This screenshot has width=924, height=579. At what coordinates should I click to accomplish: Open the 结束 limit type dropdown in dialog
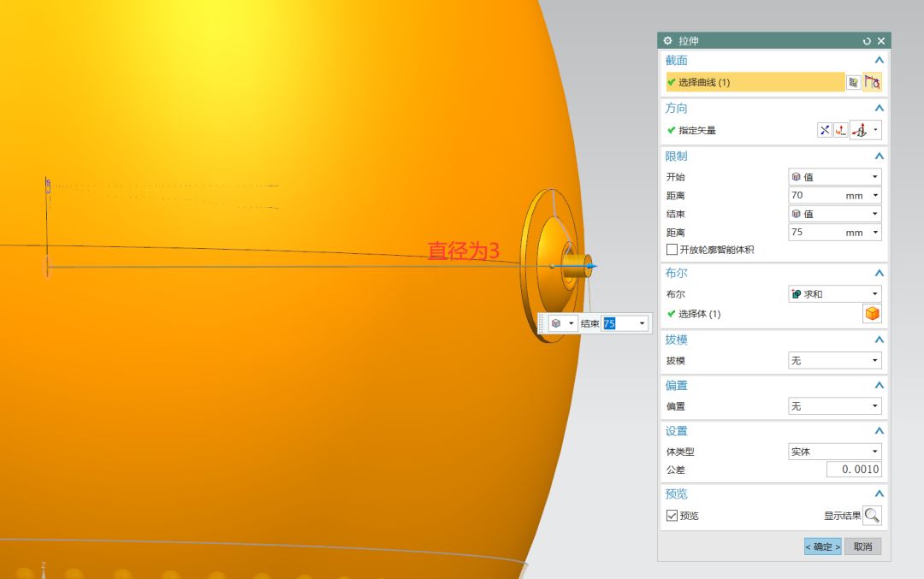[x=835, y=214]
